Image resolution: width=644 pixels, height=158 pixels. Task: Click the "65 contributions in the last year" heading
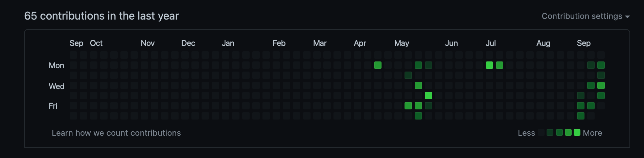click(101, 16)
